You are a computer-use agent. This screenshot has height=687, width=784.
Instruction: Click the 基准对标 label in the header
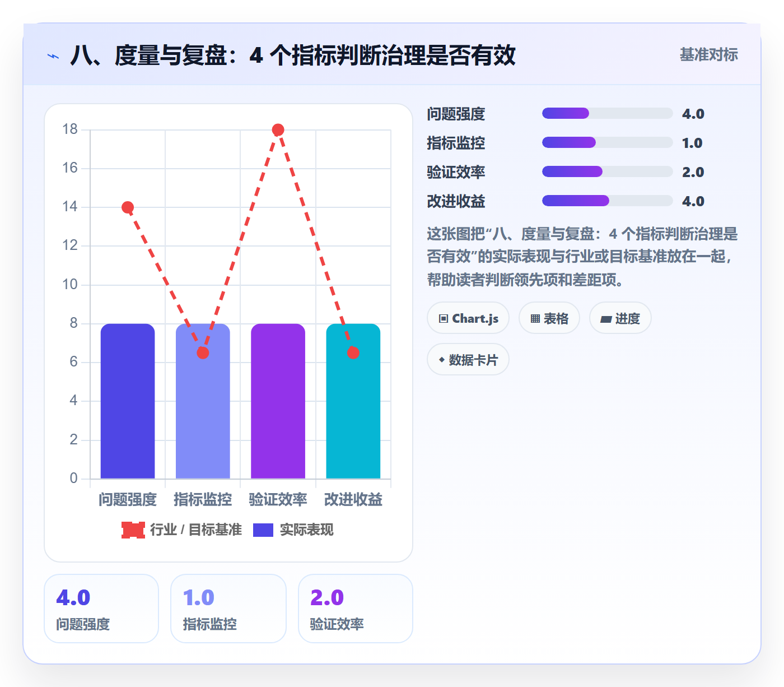coord(708,54)
